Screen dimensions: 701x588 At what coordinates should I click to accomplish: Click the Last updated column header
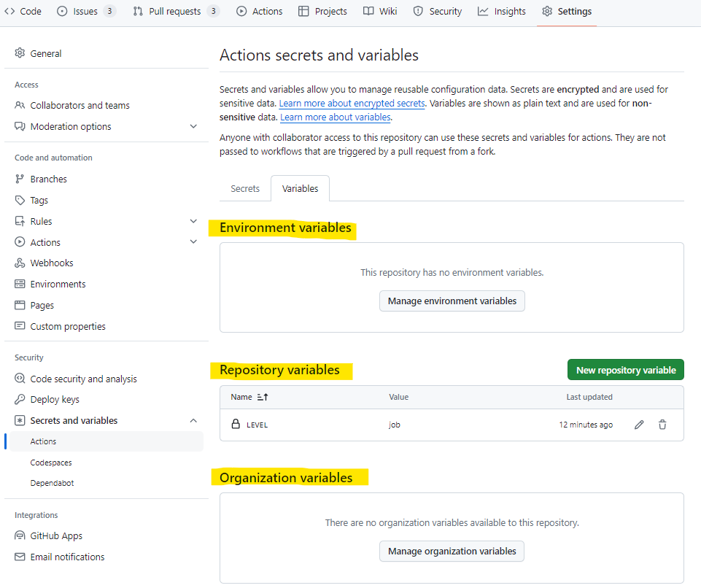[x=589, y=397]
